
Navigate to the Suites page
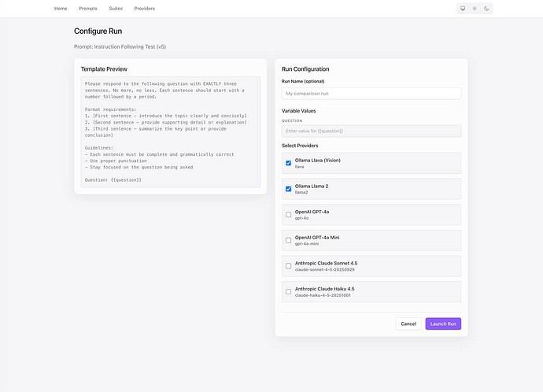pos(116,9)
